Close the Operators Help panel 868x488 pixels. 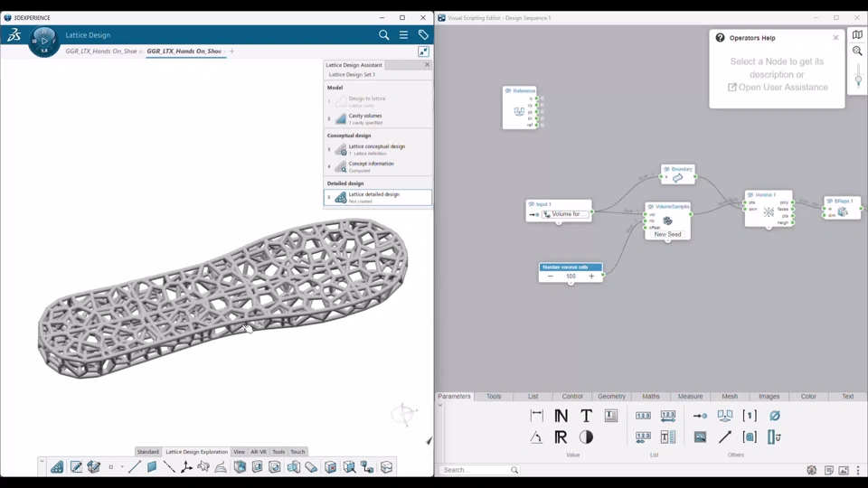(x=835, y=38)
